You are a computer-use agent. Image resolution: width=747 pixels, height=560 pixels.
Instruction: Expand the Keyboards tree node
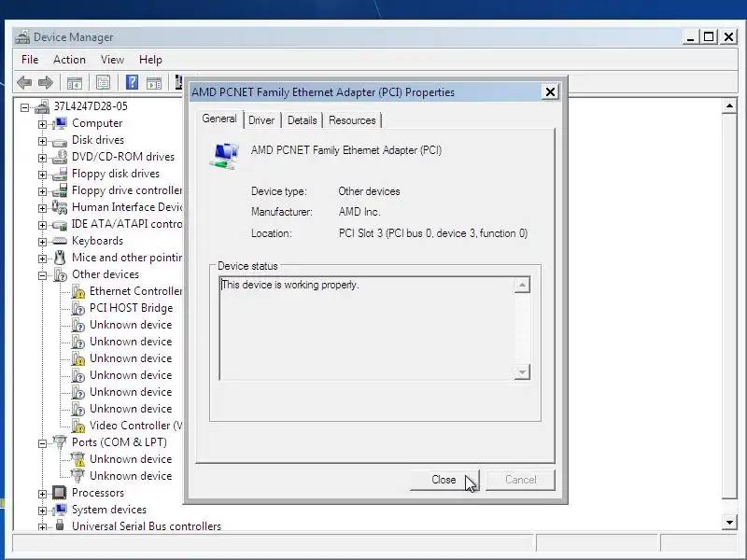tap(42, 242)
